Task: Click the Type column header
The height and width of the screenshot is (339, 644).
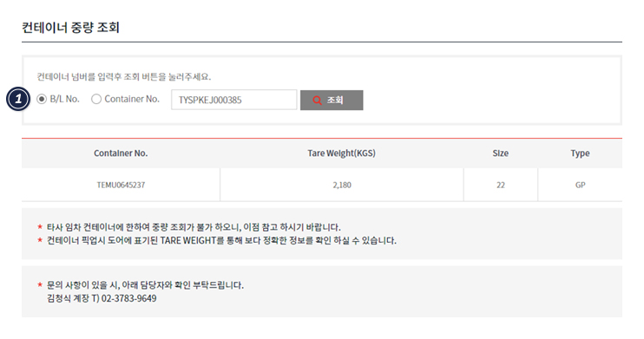Action: click(x=580, y=153)
